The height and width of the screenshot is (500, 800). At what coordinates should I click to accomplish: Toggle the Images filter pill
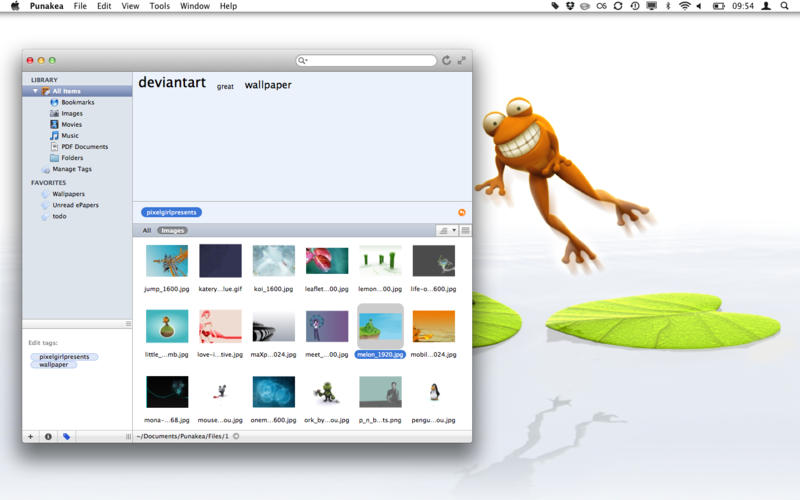click(173, 230)
